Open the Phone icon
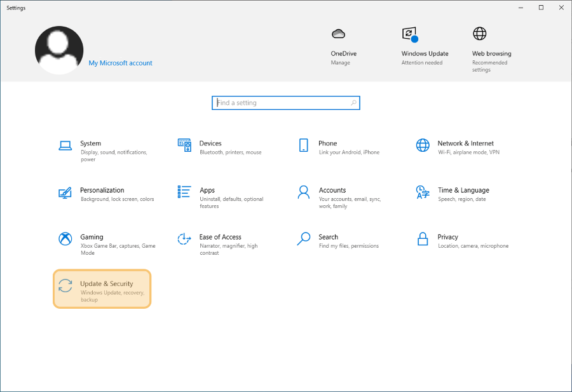This screenshot has width=572, height=392. (x=304, y=145)
